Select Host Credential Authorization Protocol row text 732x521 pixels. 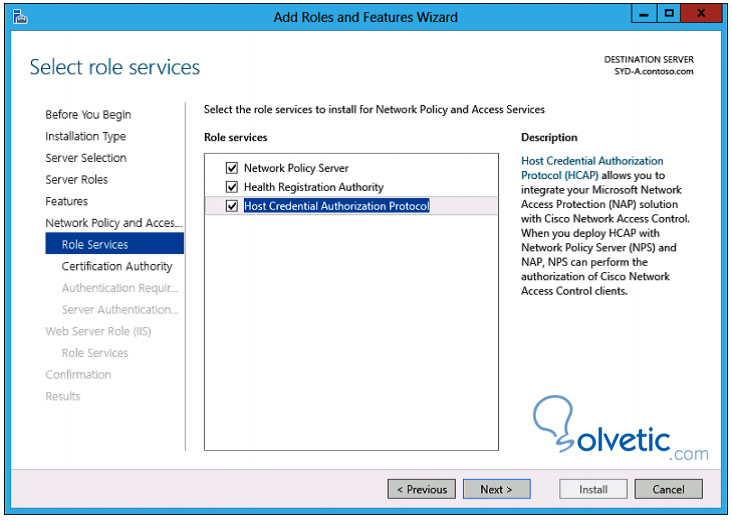[337, 206]
